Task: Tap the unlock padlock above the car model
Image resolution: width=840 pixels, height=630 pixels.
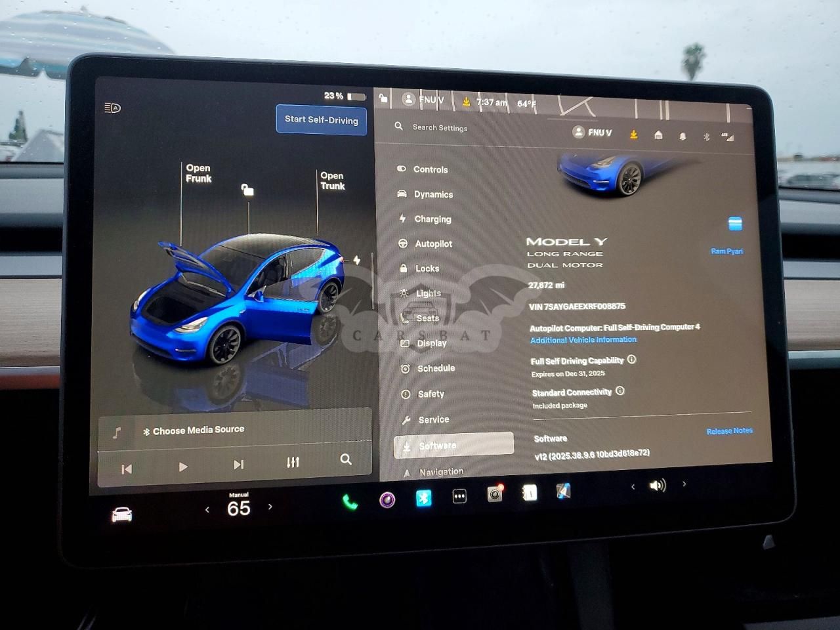Action: tap(247, 190)
